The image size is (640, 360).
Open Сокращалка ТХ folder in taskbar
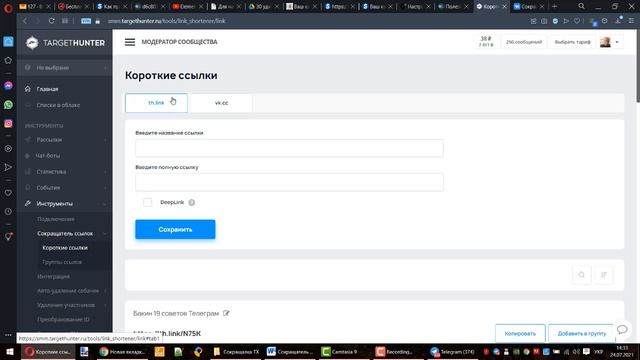pos(237,351)
